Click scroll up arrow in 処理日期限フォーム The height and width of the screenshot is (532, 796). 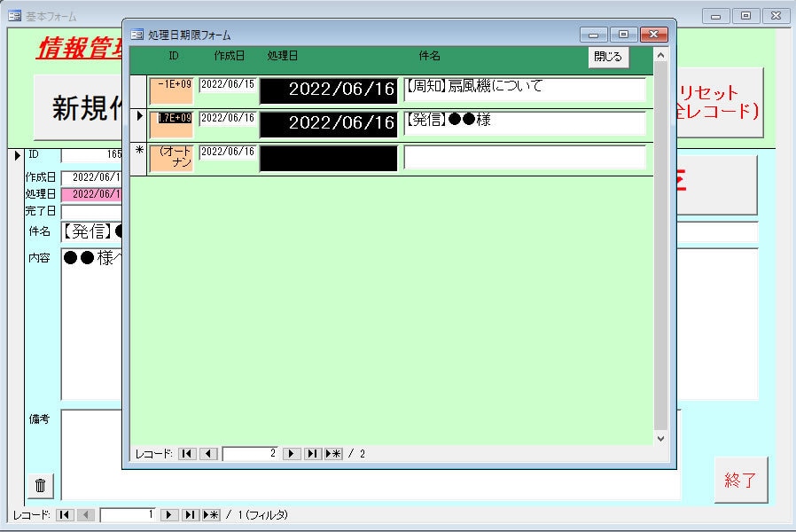click(x=660, y=55)
